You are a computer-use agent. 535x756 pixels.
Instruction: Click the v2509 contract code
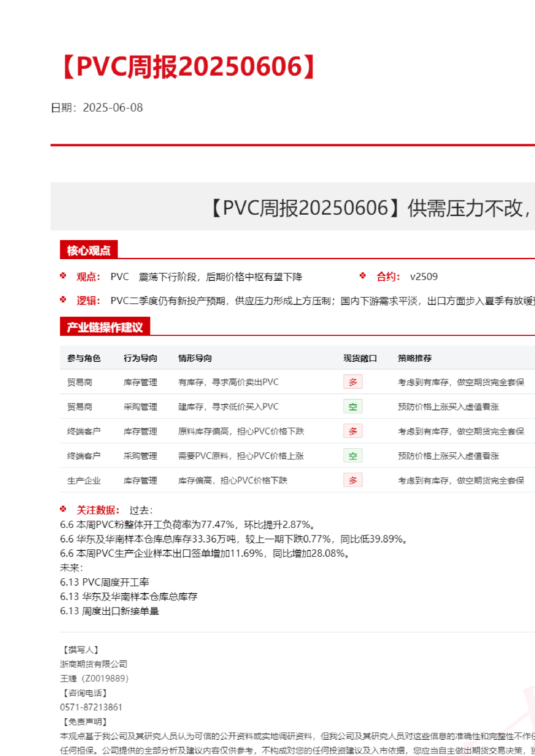click(423, 277)
